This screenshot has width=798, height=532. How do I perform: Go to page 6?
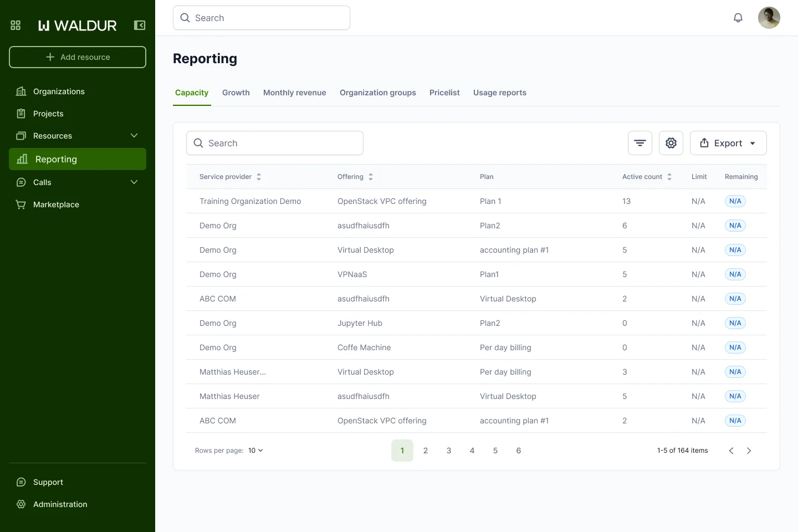point(519,451)
